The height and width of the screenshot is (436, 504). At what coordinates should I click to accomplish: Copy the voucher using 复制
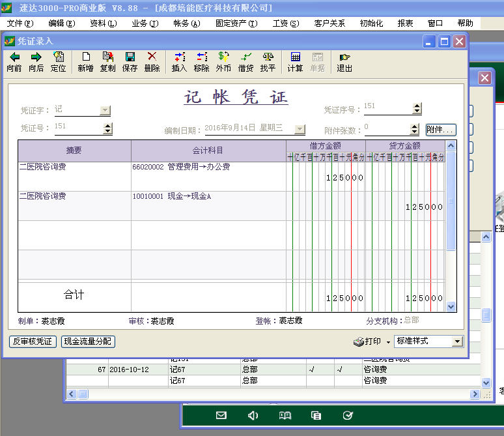(107, 62)
